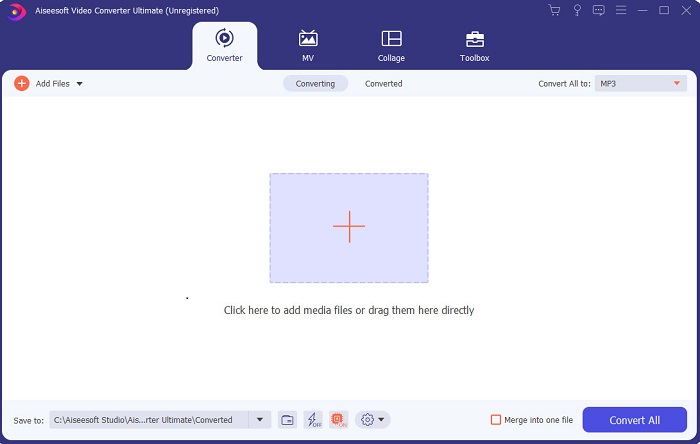Screen dimensions: 700x444
Task: Open the shopping cart purchase icon
Action: [x=554, y=10]
